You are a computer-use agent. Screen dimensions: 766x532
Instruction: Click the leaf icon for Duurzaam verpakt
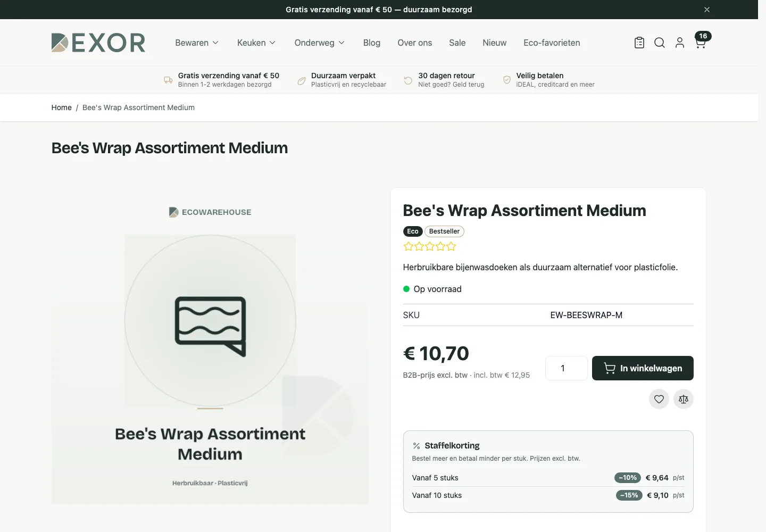tap(302, 80)
